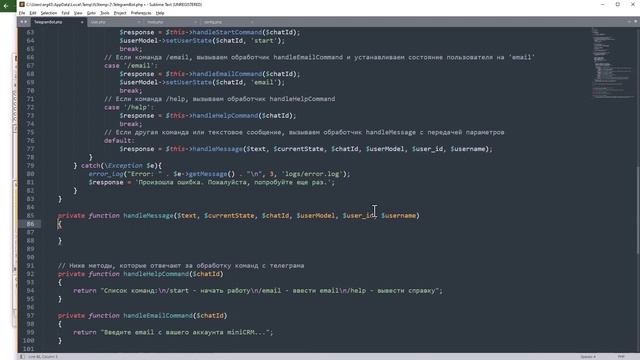Viewport: 640px width, 360px height.
Task: Click line number 100 in the gutter
Action: click(29, 340)
